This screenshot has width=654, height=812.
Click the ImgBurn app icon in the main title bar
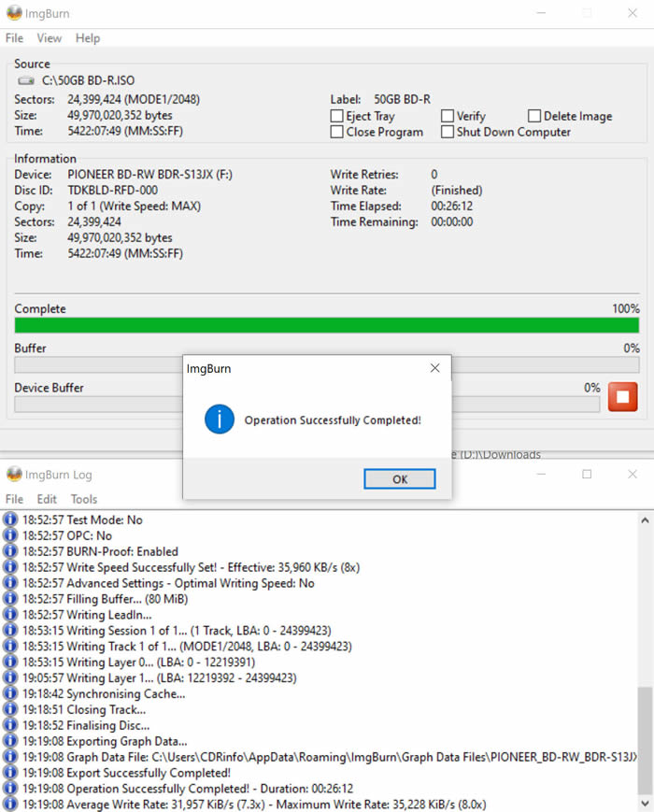coord(14,13)
